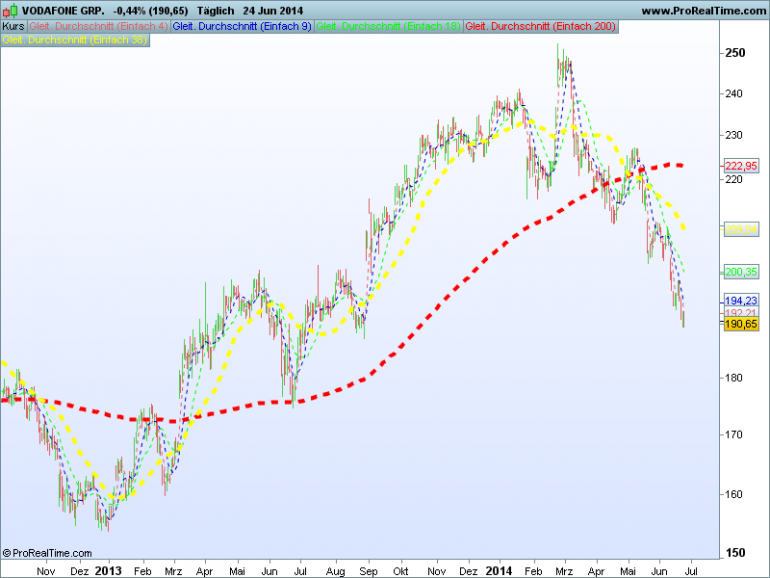This screenshot has height=578, width=770.
Task: Select the Gleit. Durchschnitt (Einfach 9) label
Action: click(x=242, y=27)
